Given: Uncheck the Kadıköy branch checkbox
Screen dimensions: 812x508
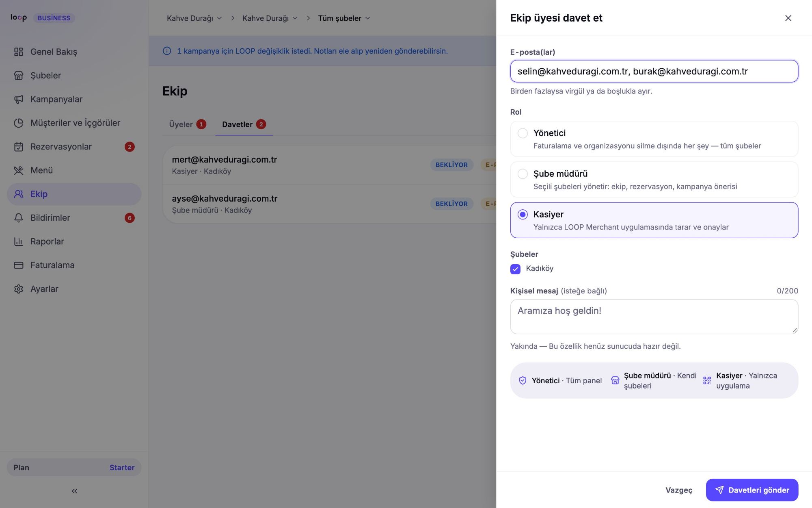Looking at the screenshot, I should click(x=515, y=269).
